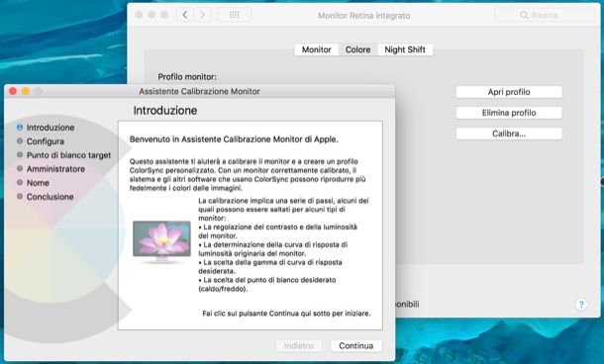
Task: Click the Profilo monitor: label
Action: click(x=187, y=77)
